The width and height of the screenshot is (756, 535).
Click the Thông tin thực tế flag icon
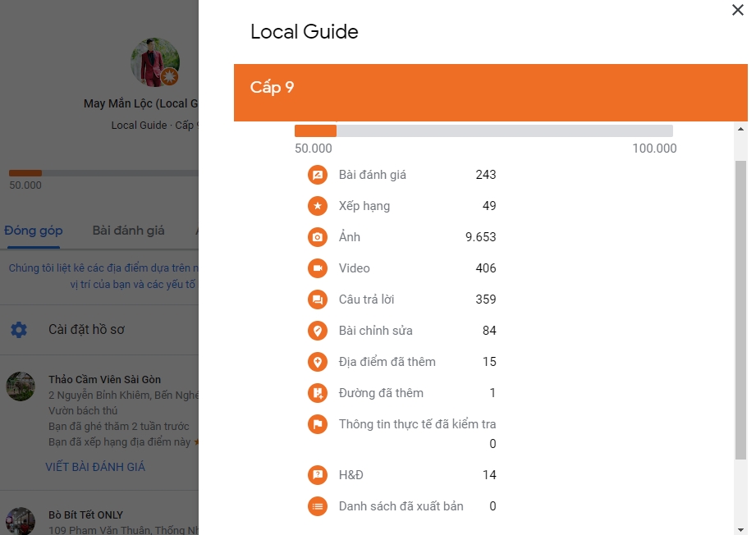coord(317,424)
